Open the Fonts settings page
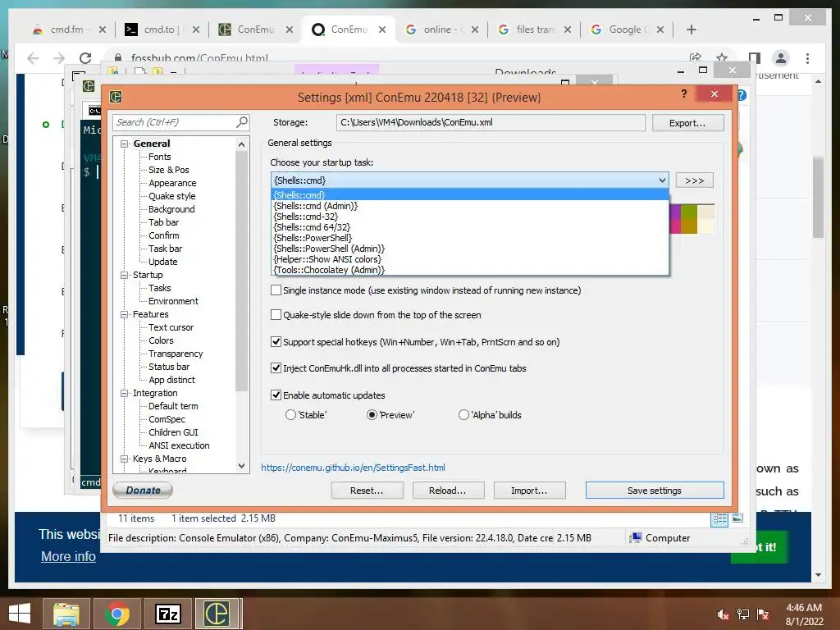Screen dimensions: 840x630 (x=160, y=157)
